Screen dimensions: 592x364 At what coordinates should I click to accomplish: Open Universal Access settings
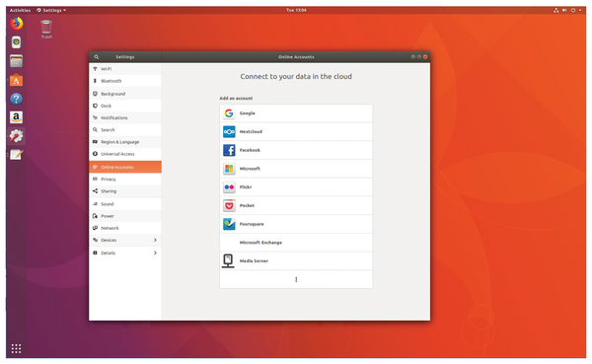coord(125,154)
